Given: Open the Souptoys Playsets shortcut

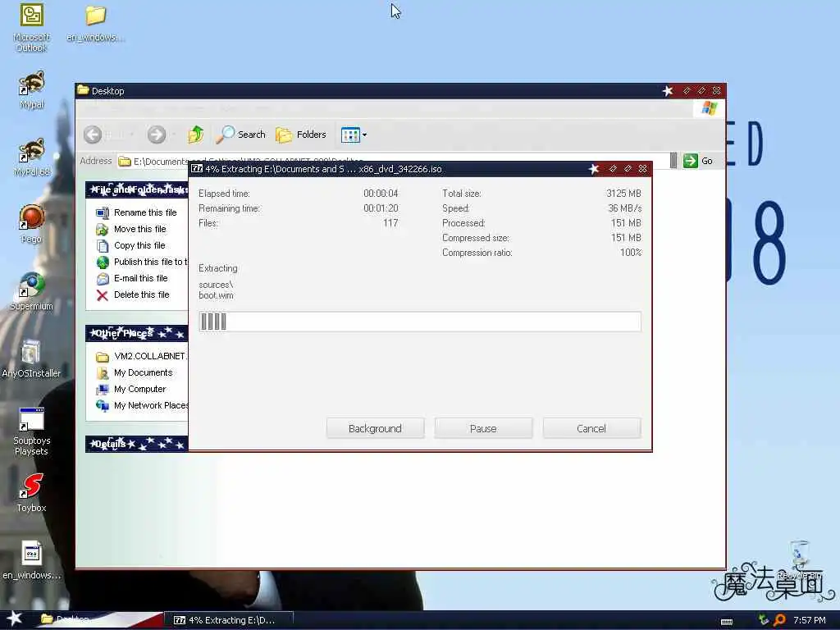Looking at the screenshot, I should [31, 431].
